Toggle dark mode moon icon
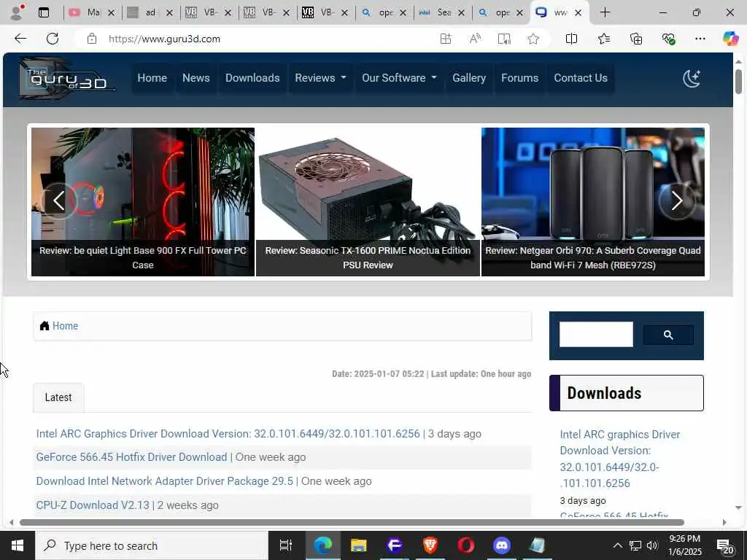The height and width of the screenshot is (560, 747). coord(692,78)
